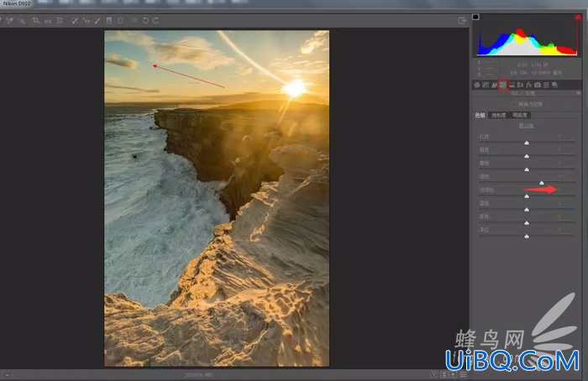Select the Graduated Filter tool

tap(109, 21)
